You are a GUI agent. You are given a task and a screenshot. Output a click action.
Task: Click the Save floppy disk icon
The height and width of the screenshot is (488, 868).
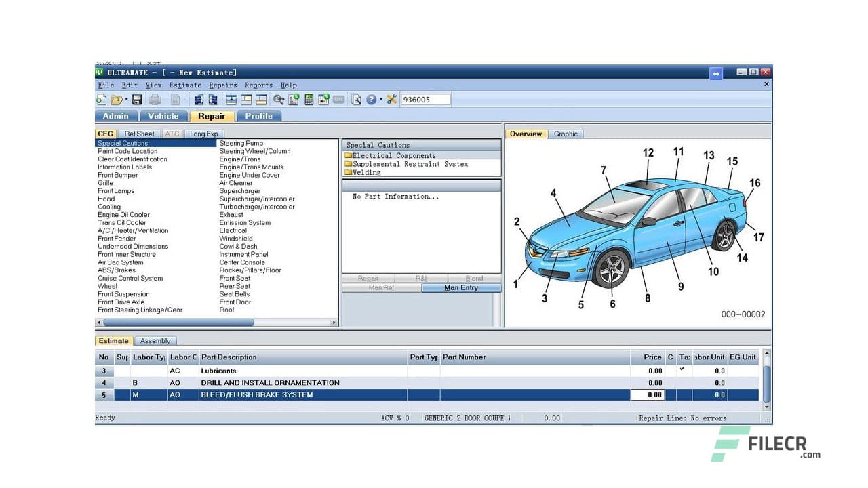click(137, 100)
